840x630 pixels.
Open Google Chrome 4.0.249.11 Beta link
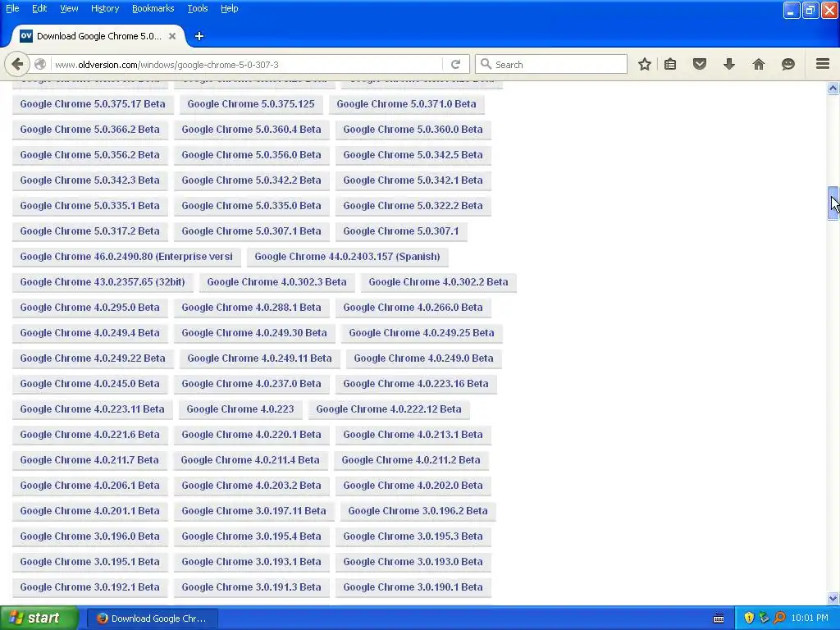pos(260,358)
